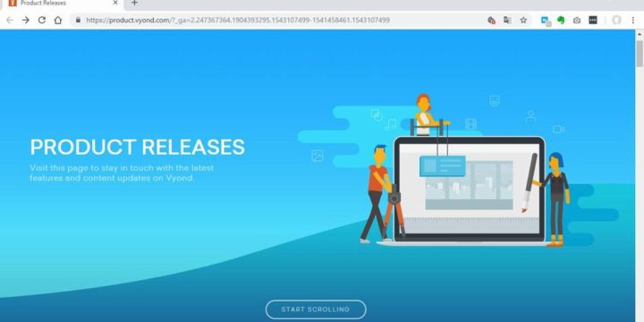
Task: Open the Chrome profile avatar menu
Action: tap(616, 20)
